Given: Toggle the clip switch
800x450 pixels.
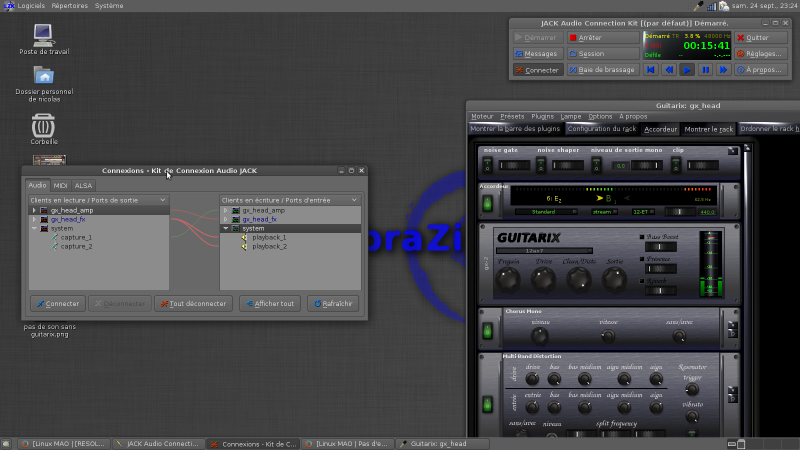Looking at the screenshot, I should click(x=676, y=165).
